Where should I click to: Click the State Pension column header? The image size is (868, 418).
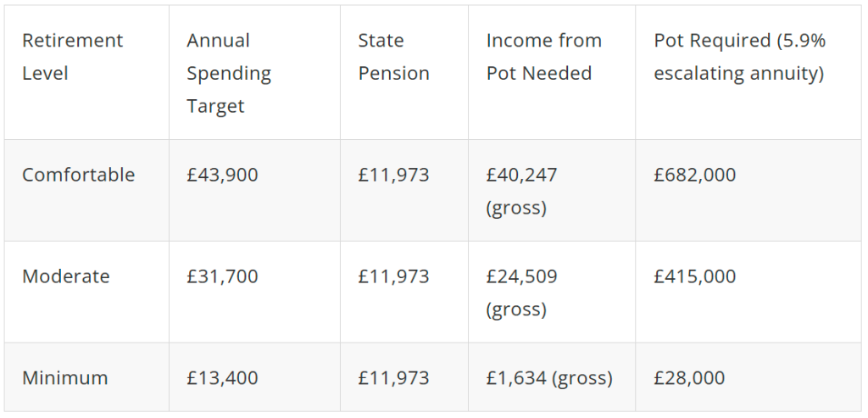point(393,57)
